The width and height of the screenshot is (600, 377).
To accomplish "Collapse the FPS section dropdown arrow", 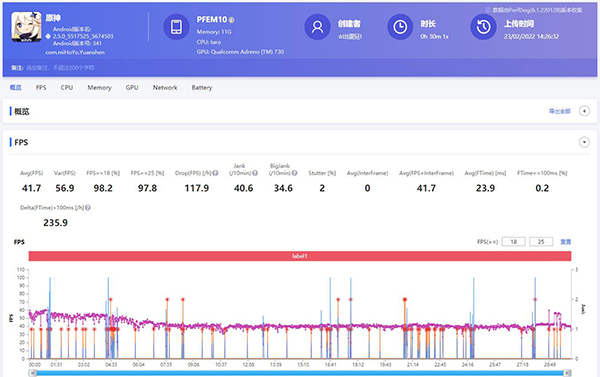I will [584, 142].
